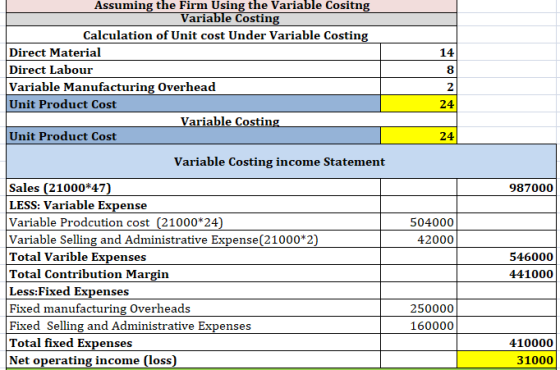Image resolution: width=560 pixels, height=370 pixels.
Task: Click the total 546000
Action: (x=506, y=256)
